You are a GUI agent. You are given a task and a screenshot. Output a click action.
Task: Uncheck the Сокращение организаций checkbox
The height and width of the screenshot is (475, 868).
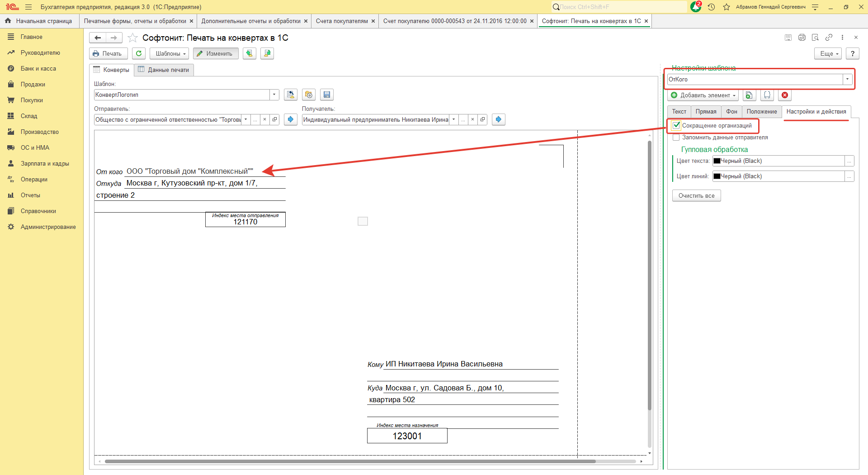(x=676, y=125)
